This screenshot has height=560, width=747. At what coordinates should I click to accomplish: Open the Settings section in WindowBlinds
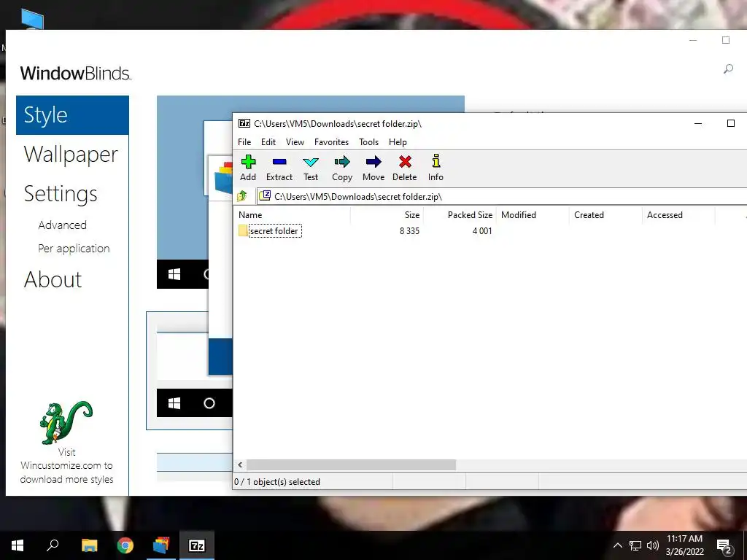point(61,194)
